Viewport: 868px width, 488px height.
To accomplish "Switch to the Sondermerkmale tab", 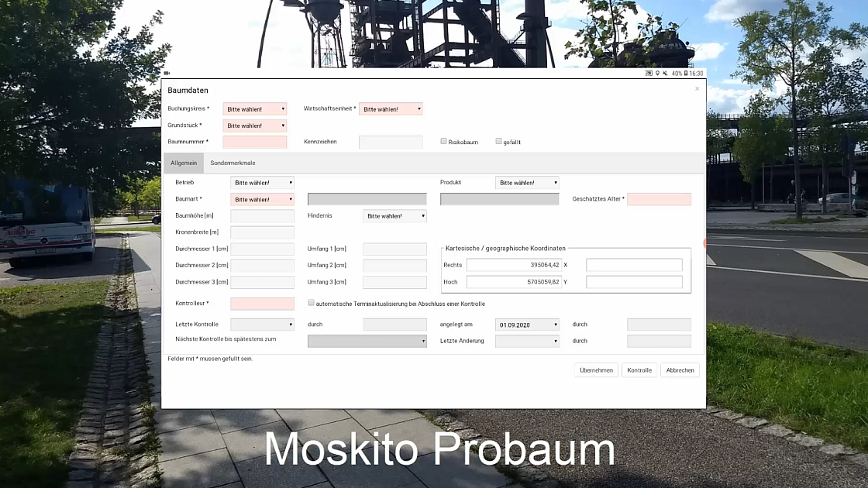I will pos(232,163).
